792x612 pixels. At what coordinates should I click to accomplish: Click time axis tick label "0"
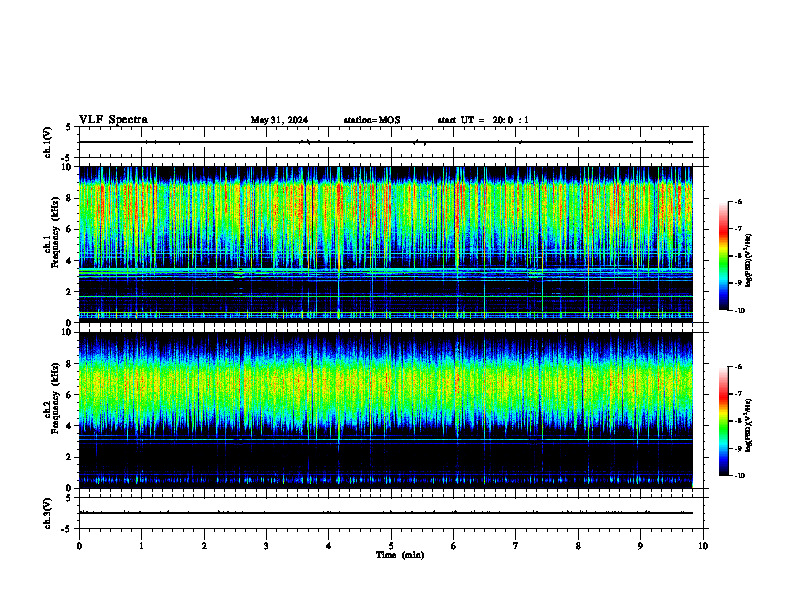(x=79, y=546)
